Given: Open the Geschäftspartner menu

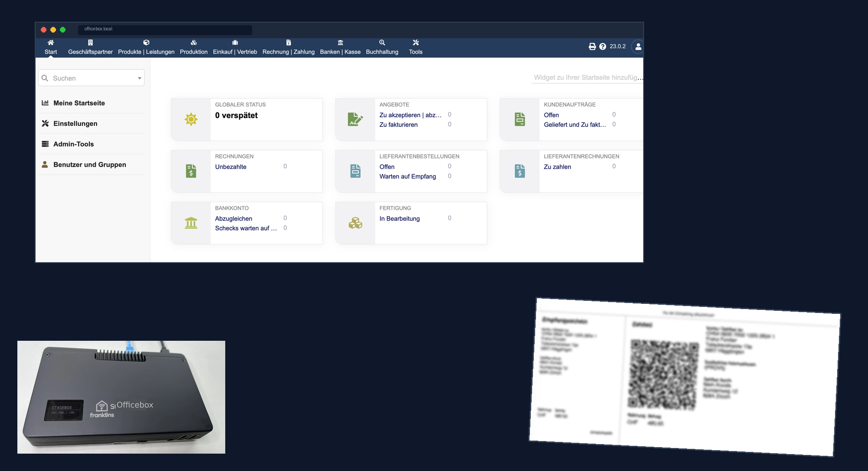Looking at the screenshot, I should 90,47.
